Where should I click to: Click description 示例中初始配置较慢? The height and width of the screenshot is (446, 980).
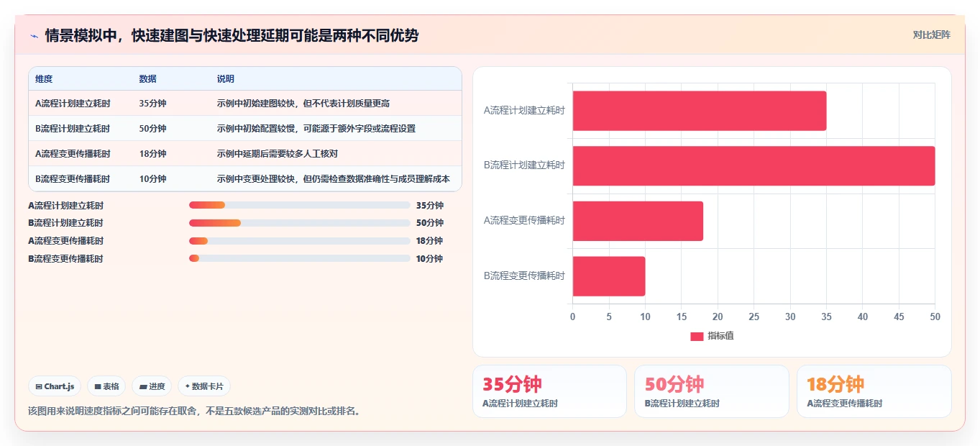coord(316,129)
